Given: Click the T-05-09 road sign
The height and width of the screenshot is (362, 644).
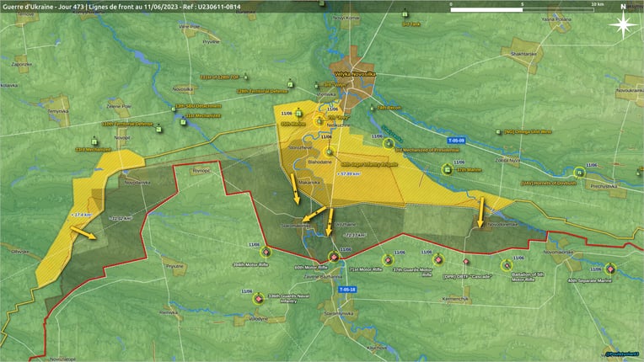Looking at the screenshot, I should [x=456, y=141].
